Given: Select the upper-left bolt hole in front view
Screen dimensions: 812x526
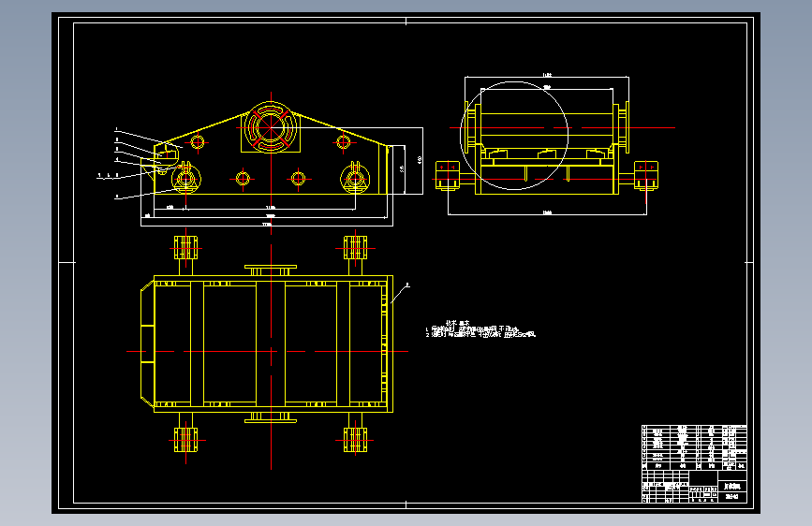Looking at the screenshot, I should [198, 140].
